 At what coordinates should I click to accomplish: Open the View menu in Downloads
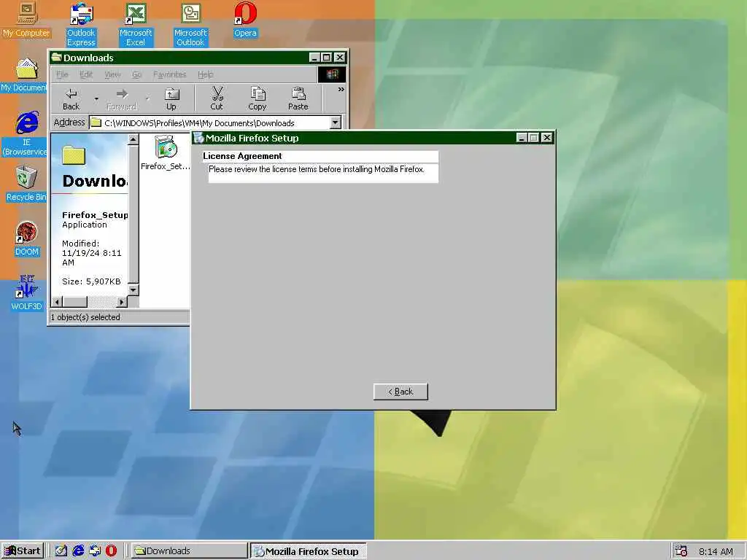coord(112,74)
